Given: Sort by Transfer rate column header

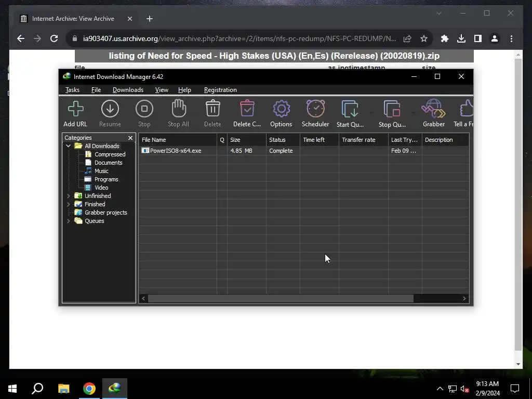Looking at the screenshot, I should coord(363,140).
